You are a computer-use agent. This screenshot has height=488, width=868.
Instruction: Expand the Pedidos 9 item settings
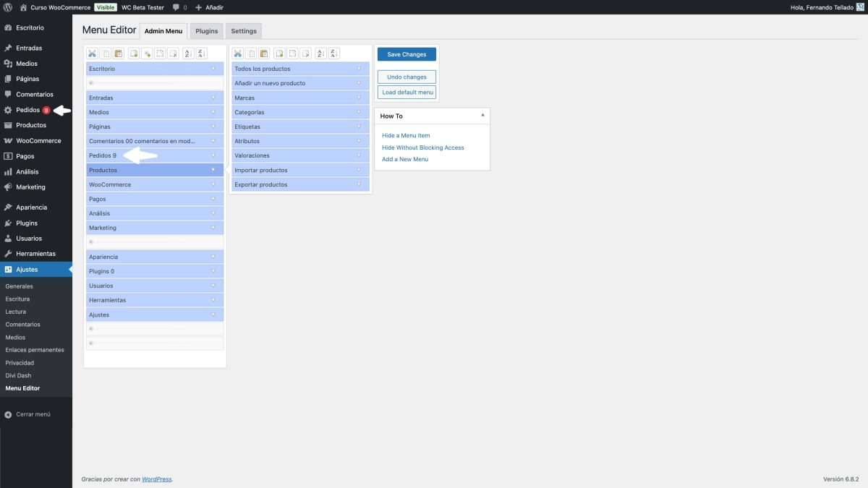(213, 155)
